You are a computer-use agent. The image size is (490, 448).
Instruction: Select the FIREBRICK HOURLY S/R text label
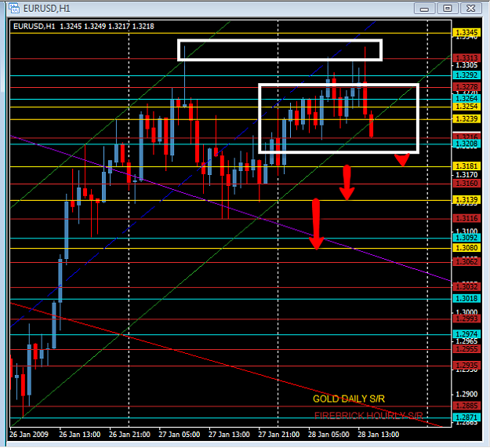coord(368,416)
